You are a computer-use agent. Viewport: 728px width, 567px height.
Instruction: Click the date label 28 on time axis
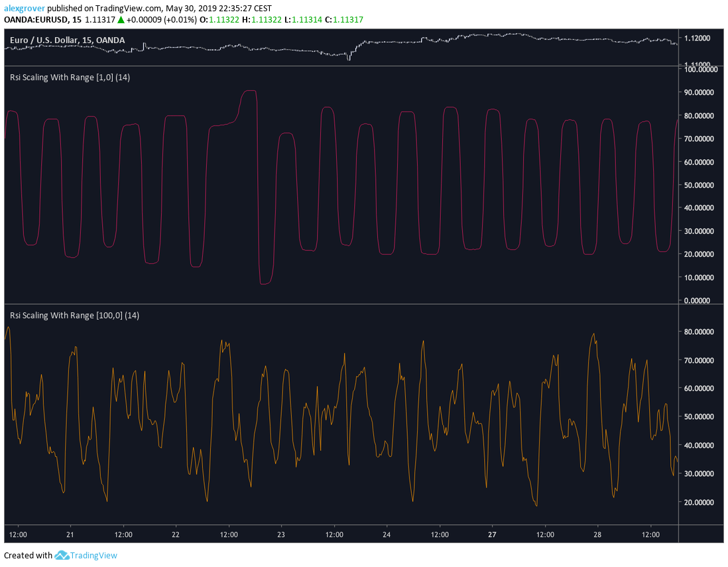point(597,535)
